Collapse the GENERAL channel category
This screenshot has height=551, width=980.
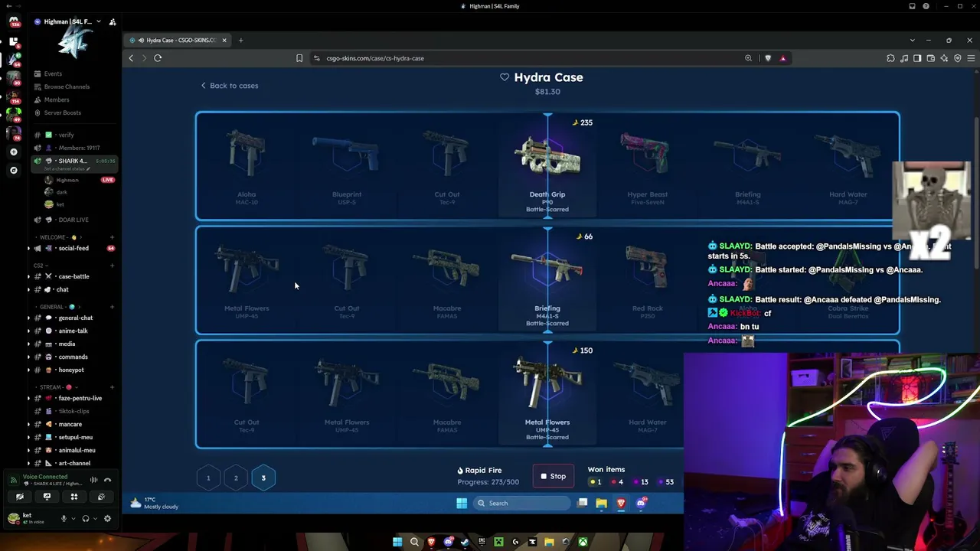point(56,307)
